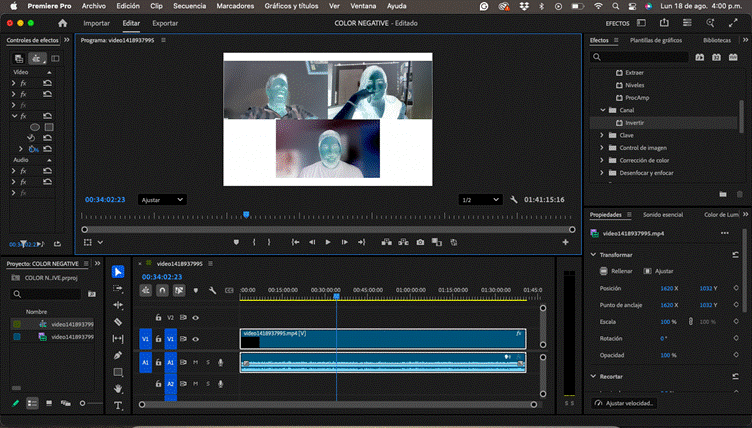The image size is (752, 428).
Task: Click the elliptical mask icon
Action: pyautogui.click(x=35, y=127)
